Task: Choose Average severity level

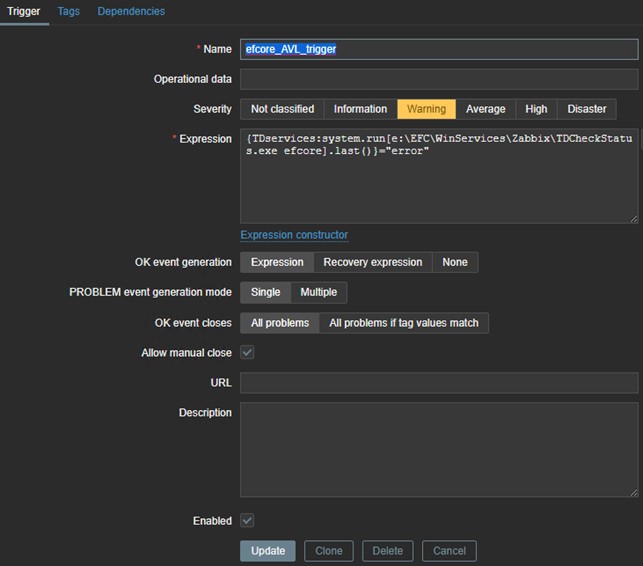Action: (486, 109)
